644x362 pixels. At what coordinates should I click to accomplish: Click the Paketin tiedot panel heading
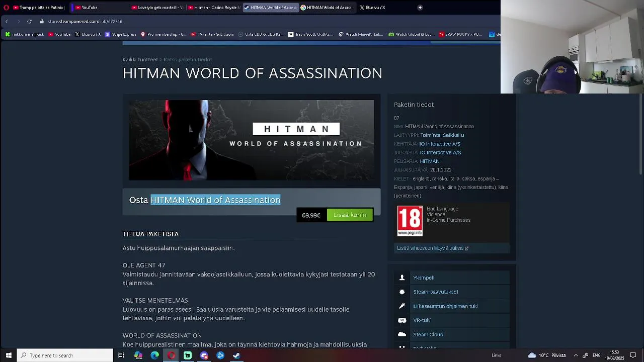(414, 105)
